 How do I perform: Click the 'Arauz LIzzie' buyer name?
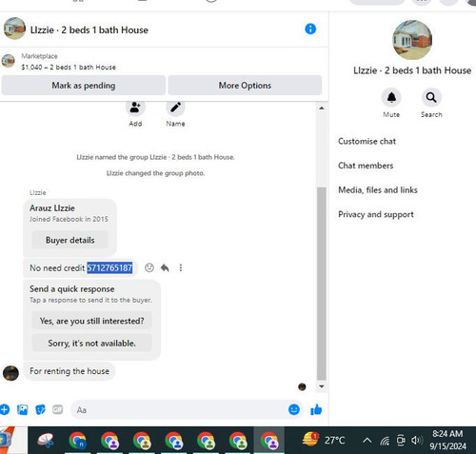(52, 208)
